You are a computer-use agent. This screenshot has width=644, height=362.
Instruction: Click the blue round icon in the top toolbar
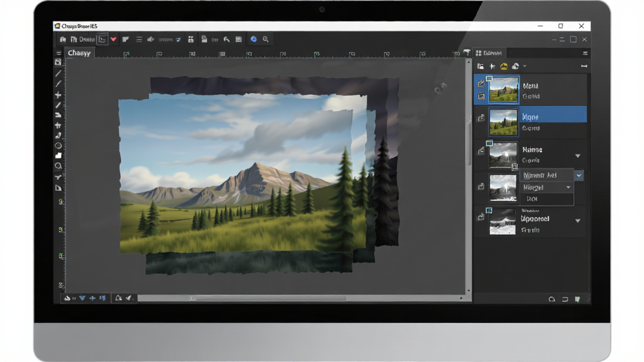[253, 39]
